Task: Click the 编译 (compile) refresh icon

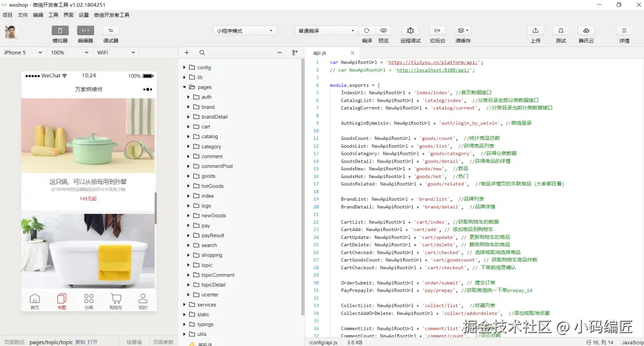Action: [367, 30]
